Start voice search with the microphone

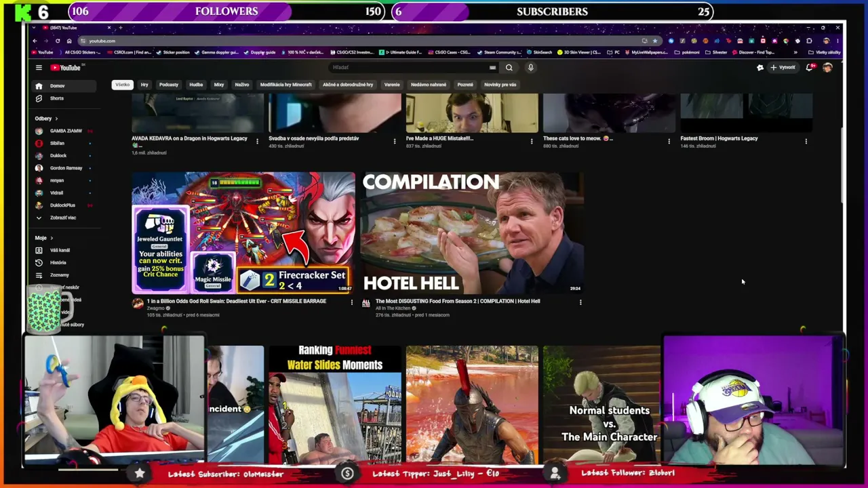(x=530, y=68)
